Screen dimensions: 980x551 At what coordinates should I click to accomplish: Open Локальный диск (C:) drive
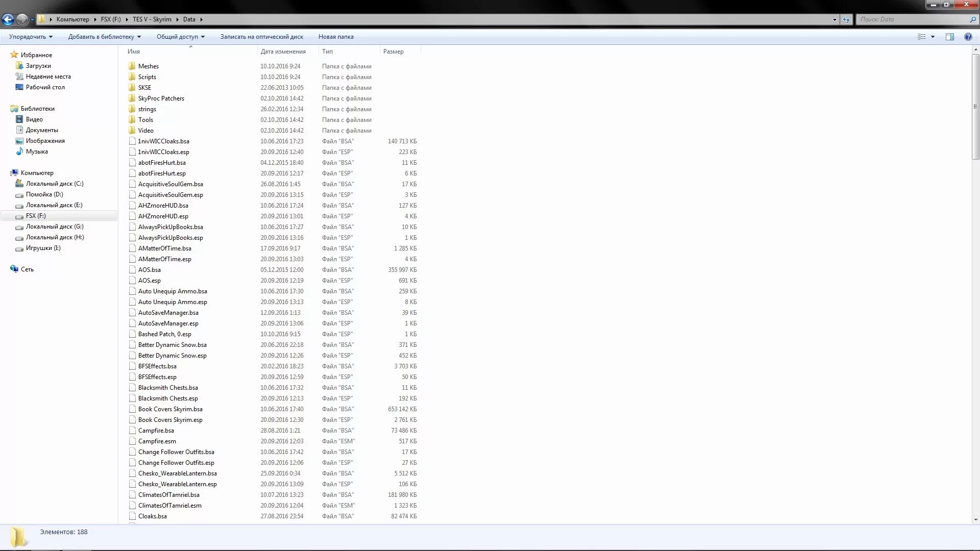[x=54, y=184]
